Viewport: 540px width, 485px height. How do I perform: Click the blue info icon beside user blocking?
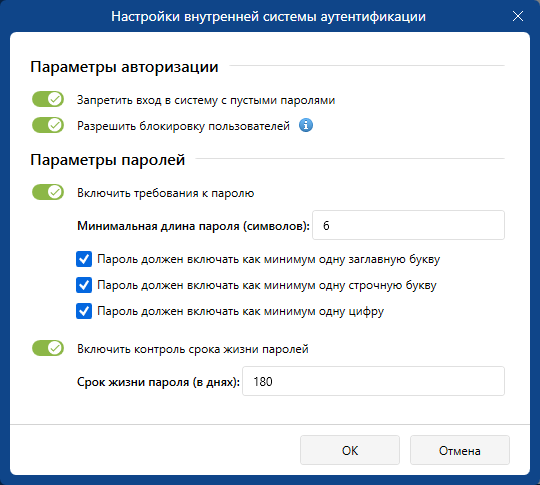pos(306,125)
